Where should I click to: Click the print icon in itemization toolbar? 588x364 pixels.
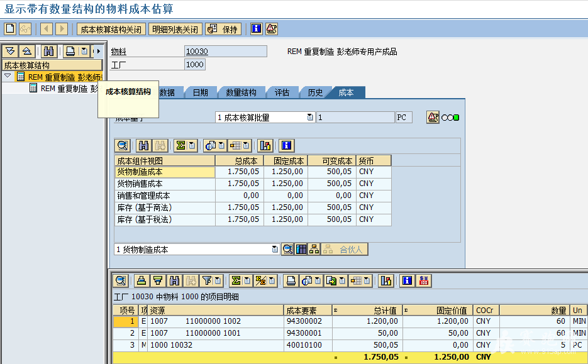pos(291,280)
